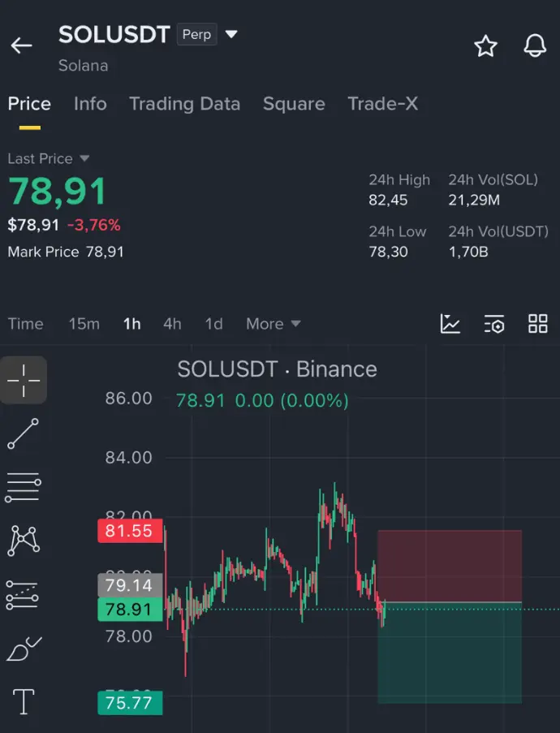
Task: Select the long/short position projection tool
Action: click(23, 595)
